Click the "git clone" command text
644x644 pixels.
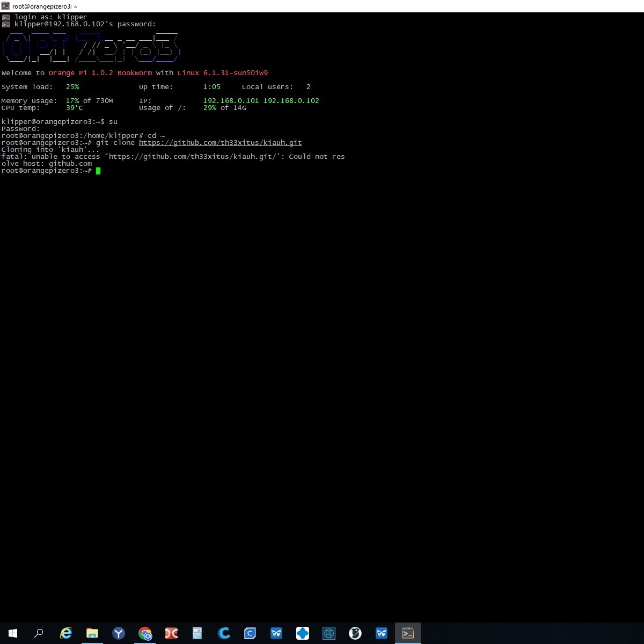(x=115, y=143)
